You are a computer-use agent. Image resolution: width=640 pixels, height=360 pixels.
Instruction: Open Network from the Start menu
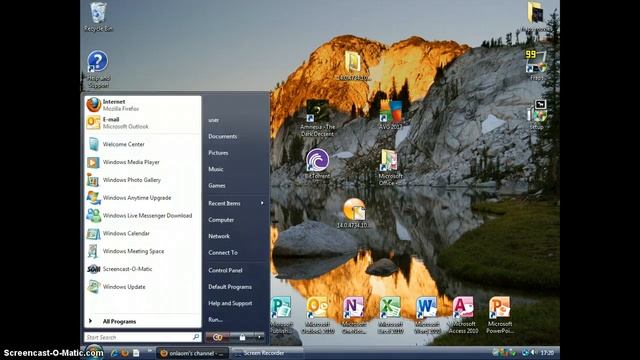pyautogui.click(x=219, y=236)
